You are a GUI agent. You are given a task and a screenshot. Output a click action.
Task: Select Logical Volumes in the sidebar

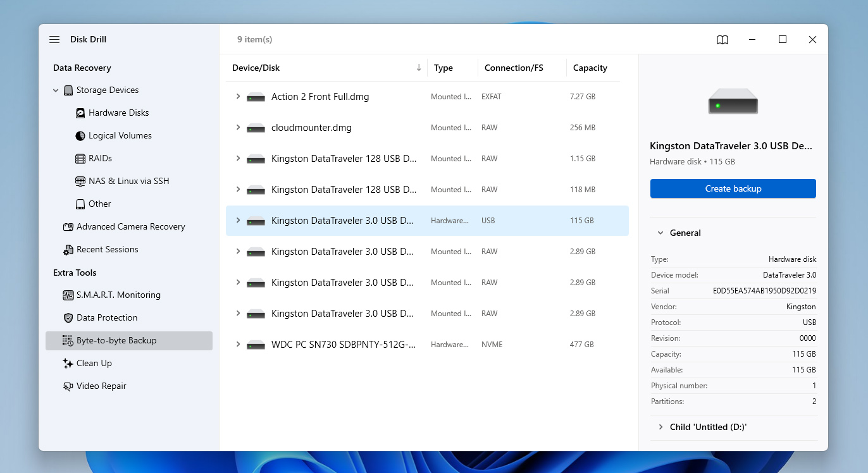click(120, 135)
